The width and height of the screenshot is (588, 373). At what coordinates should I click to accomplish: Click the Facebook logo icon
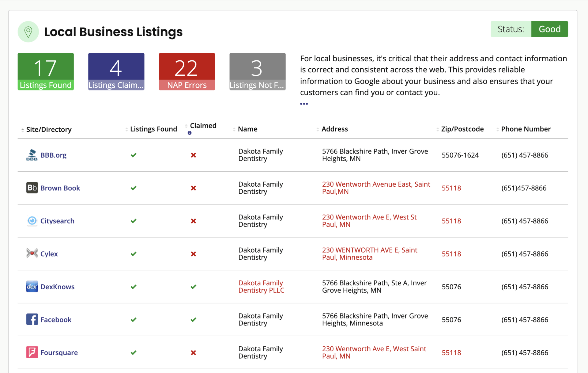click(32, 319)
